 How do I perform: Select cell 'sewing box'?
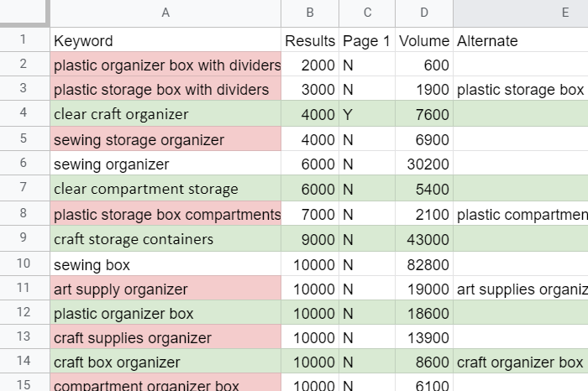tap(165, 264)
